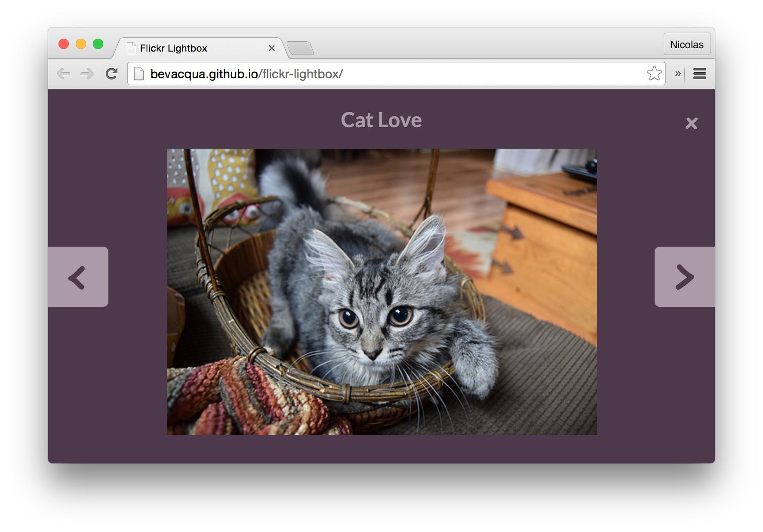
Task: Minimize the window with the yellow button
Action: pos(81,44)
